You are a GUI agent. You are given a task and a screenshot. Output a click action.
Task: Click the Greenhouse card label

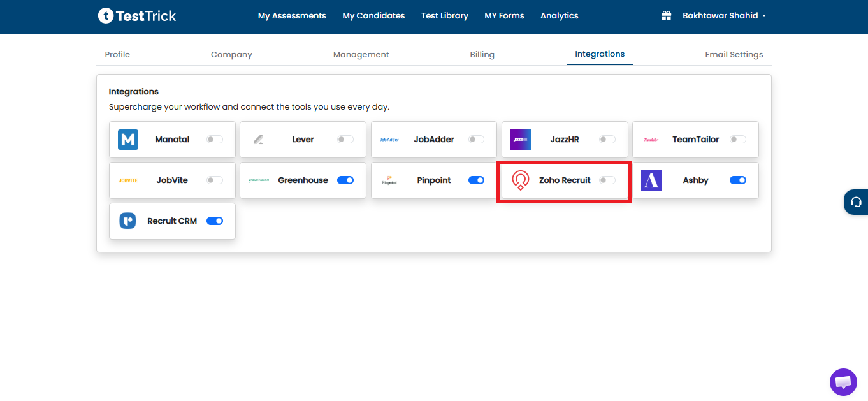(x=303, y=180)
